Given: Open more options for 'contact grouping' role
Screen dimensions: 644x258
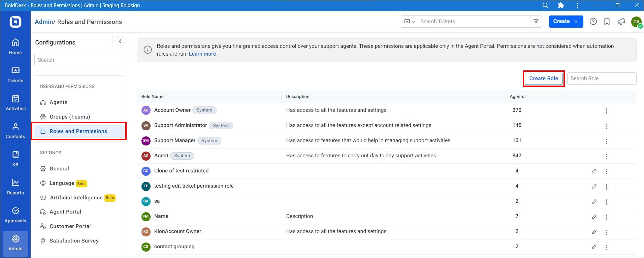Looking at the screenshot, I should tap(606, 247).
